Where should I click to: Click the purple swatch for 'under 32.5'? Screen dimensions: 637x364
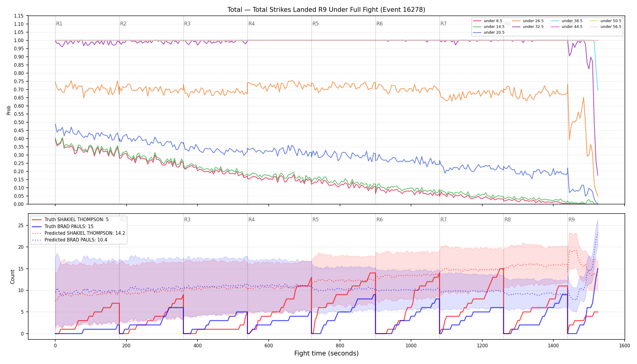point(516,27)
